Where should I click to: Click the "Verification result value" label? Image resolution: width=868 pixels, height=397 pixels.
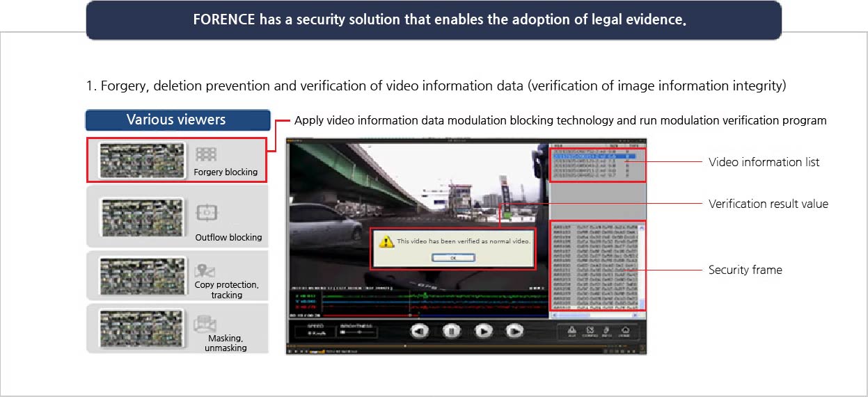pos(768,204)
